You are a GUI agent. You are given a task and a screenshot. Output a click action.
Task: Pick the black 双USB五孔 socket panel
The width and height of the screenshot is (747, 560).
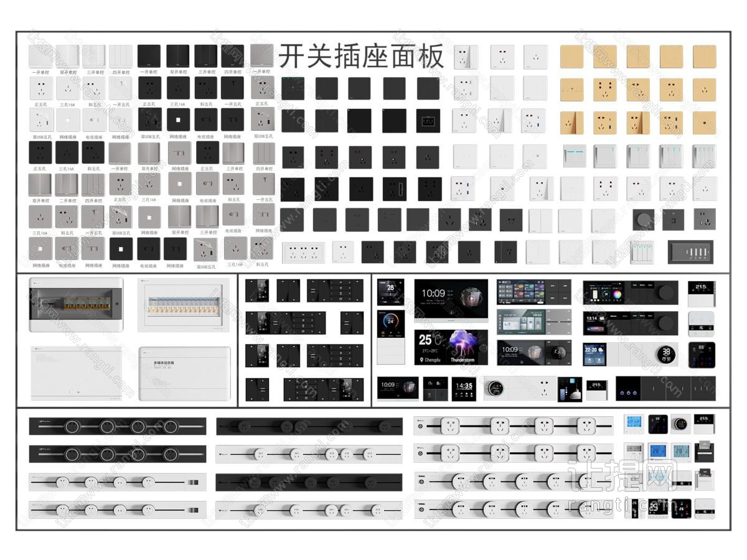(149, 119)
